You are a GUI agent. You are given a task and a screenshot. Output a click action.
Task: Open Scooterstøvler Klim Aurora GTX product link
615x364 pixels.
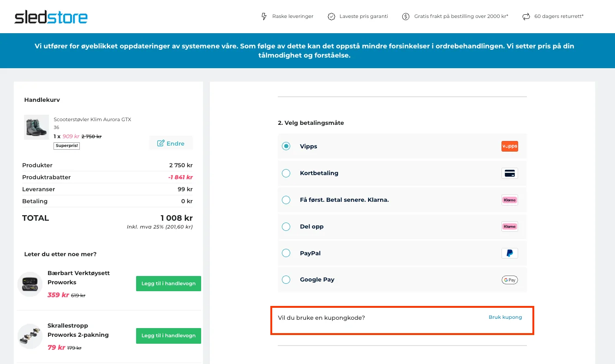(92, 119)
